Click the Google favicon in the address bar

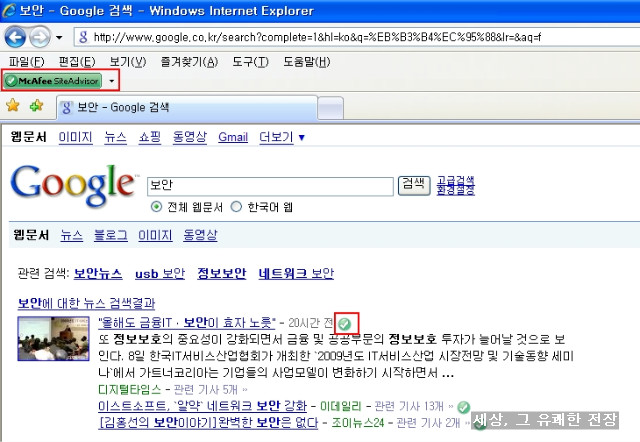pos(83,37)
